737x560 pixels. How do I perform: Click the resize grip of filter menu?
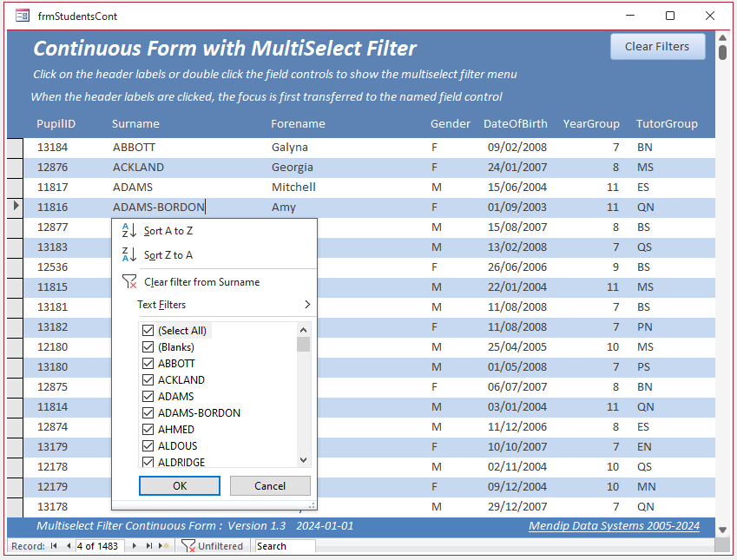(311, 505)
